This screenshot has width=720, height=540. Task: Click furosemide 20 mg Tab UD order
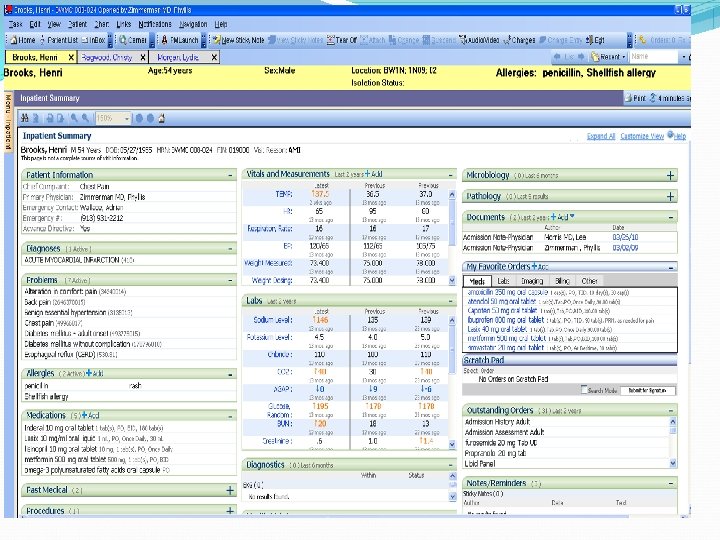(501, 443)
